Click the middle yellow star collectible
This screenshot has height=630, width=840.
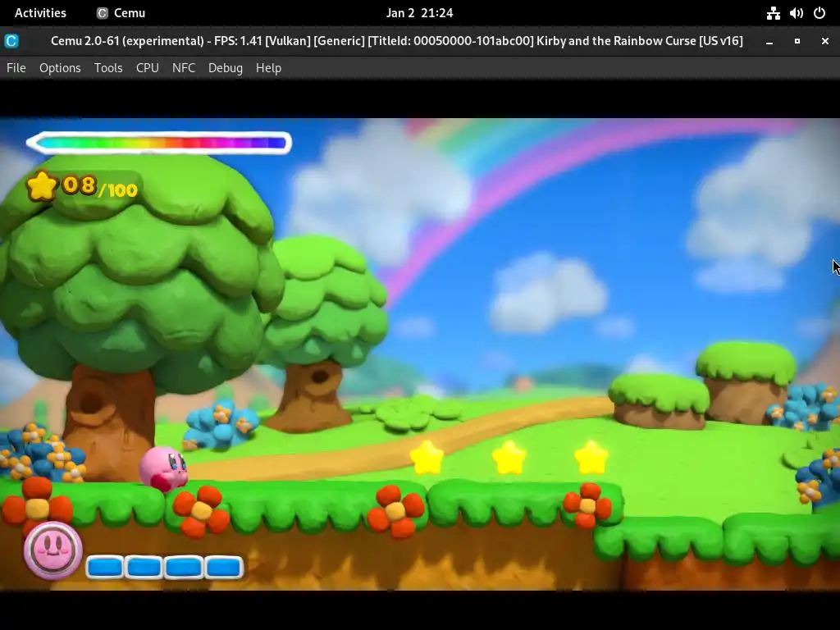[x=509, y=458]
